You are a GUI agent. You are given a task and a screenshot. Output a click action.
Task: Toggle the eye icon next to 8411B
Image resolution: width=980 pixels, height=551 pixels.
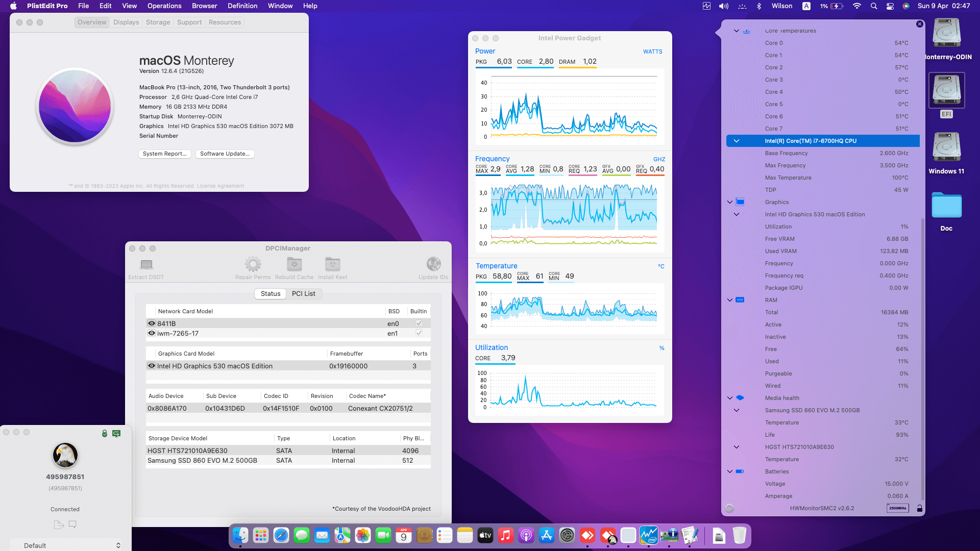coord(151,323)
